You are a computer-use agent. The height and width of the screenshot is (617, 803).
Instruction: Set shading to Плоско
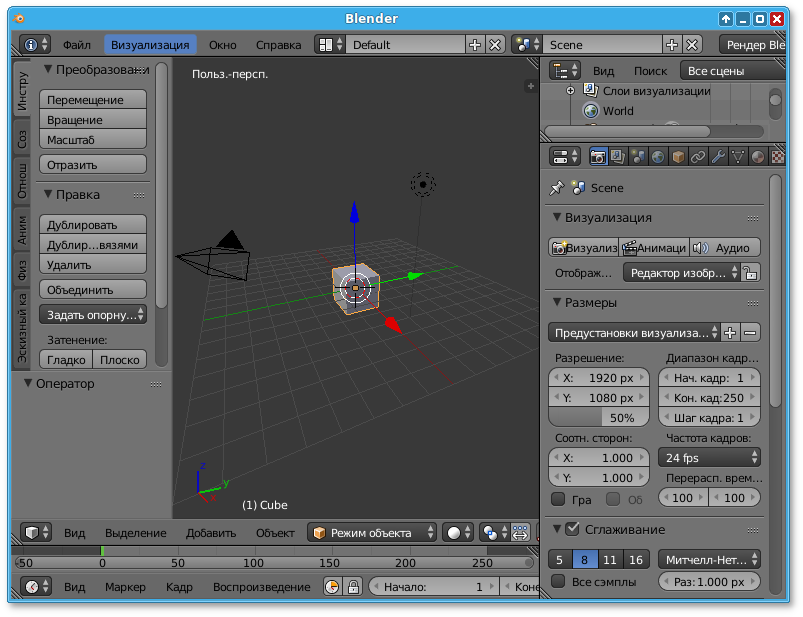119,359
